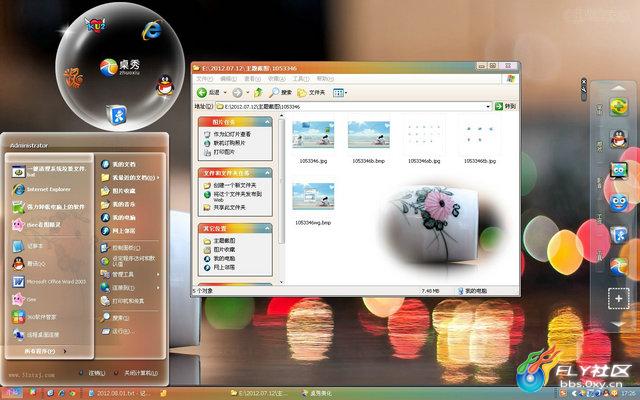
Task: Click the Zhuoxiu logo in bubble center
Action: coord(120,67)
